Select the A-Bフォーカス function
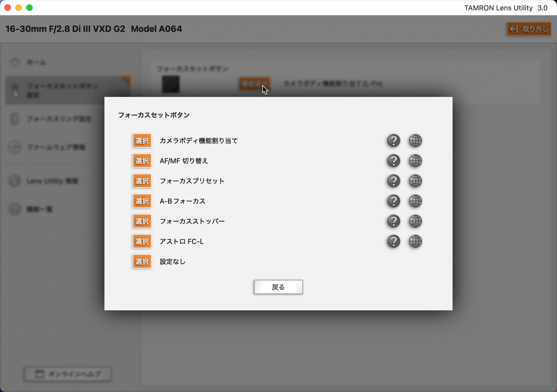Screen dimensions: 557x392 coord(142,201)
